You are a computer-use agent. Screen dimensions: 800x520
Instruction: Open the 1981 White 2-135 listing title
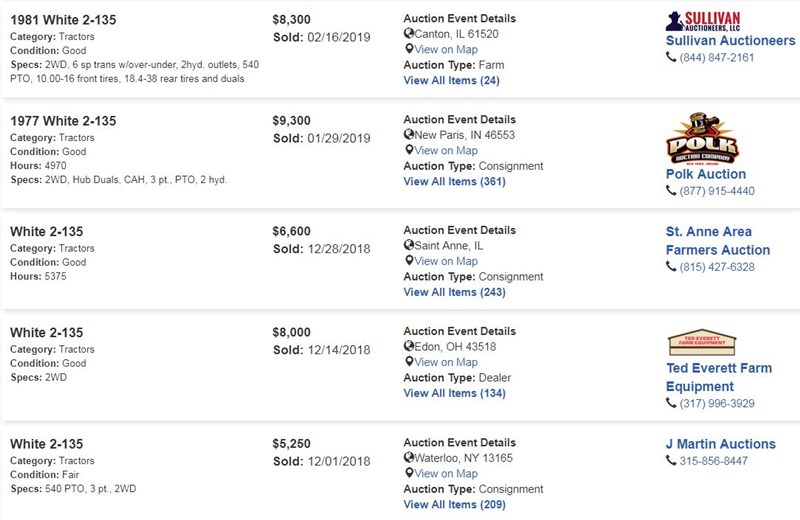pos(63,20)
